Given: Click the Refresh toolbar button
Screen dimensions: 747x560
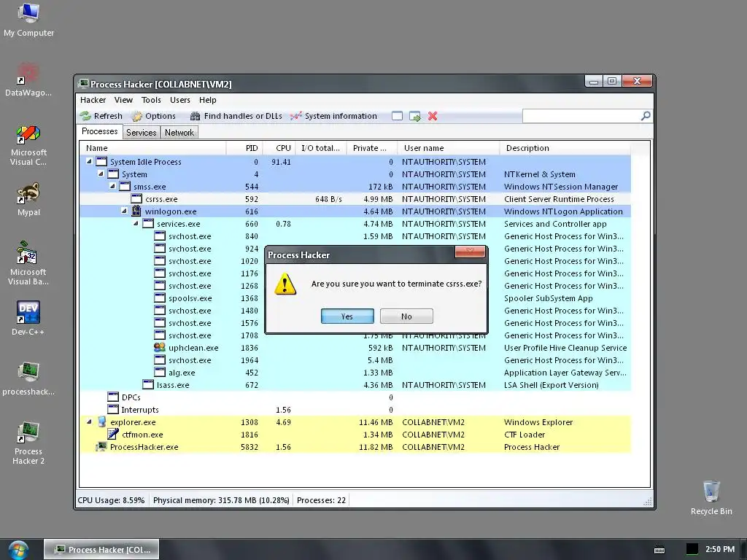Looking at the screenshot, I should tap(101, 116).
